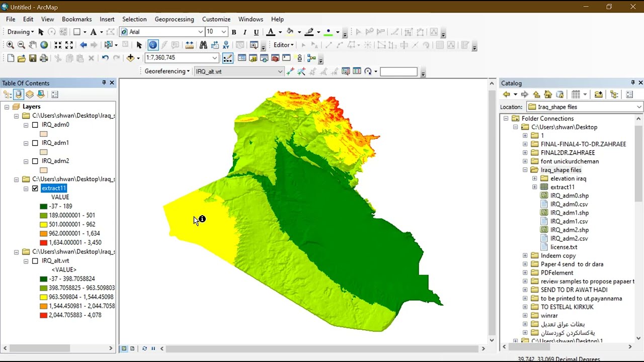
Task: Collapse the Layers tree node
Action: click(6, 107)
